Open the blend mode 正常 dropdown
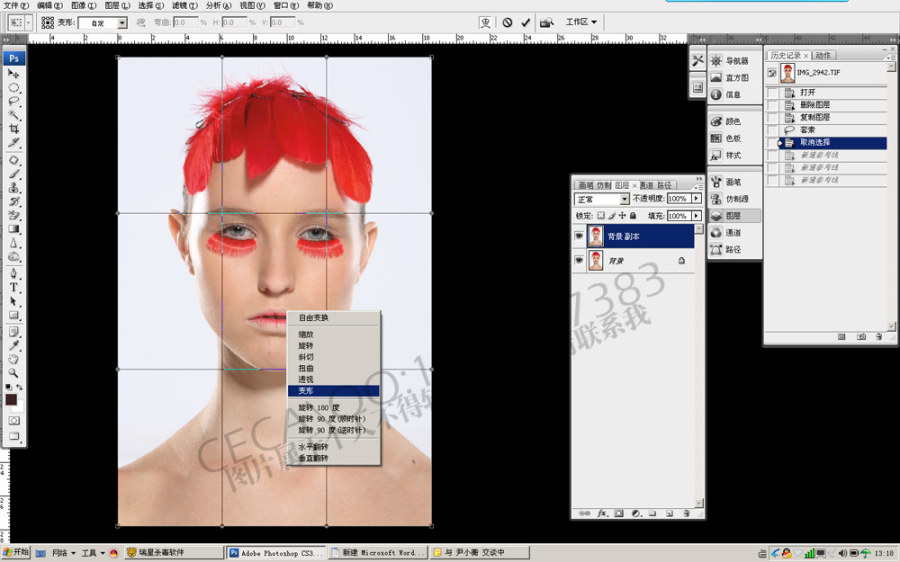This screenshot has height=562, width=900. [602, 199]
